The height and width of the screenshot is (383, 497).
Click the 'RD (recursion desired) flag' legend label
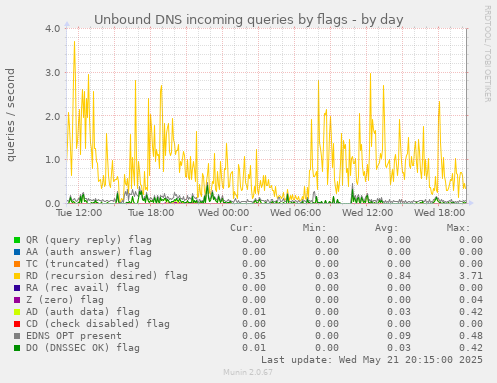pyautogui.click(x=107, y=276)
